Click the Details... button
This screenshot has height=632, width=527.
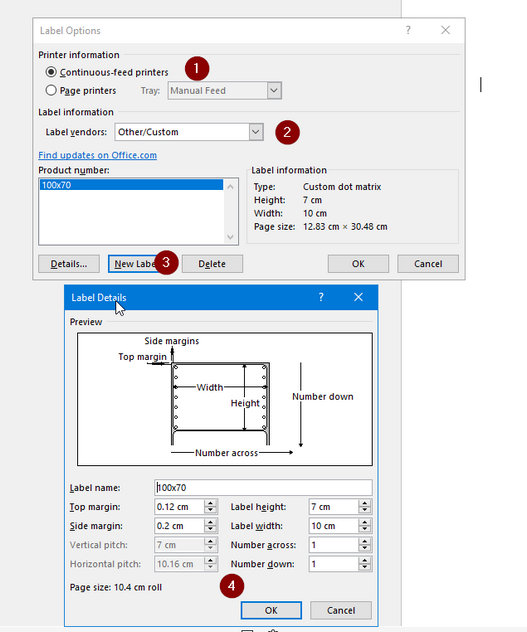69,264
